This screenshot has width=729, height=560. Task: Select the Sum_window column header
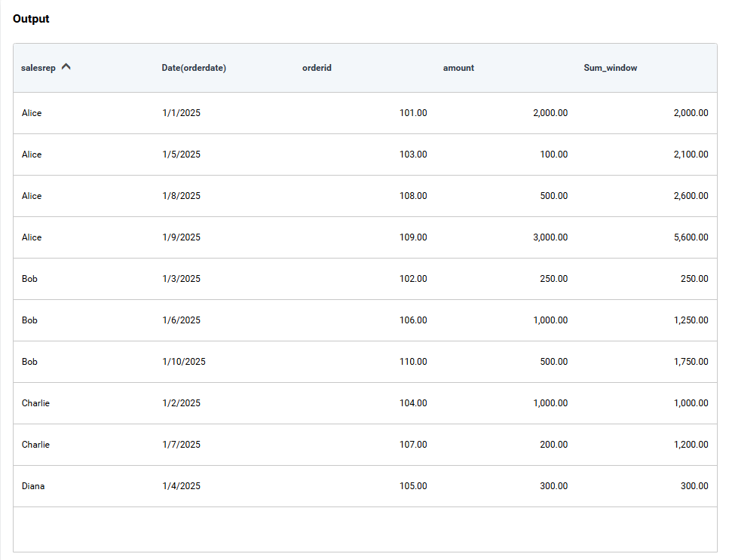(610, 68)
